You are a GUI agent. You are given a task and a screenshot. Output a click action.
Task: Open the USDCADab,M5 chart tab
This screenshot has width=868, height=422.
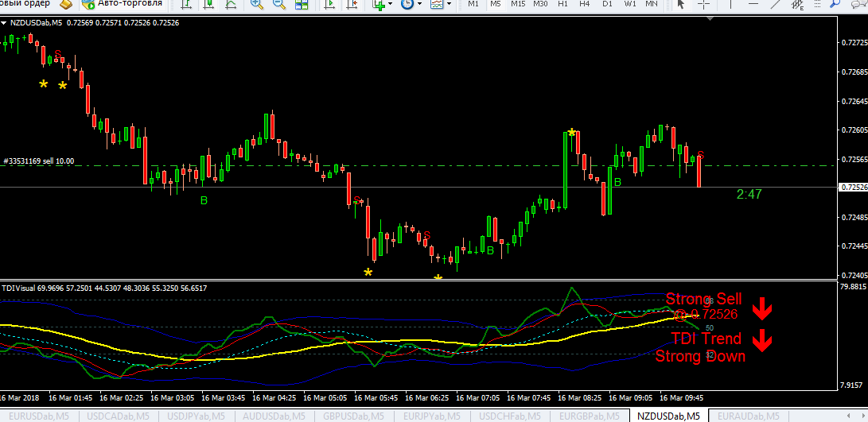[119, 416]
